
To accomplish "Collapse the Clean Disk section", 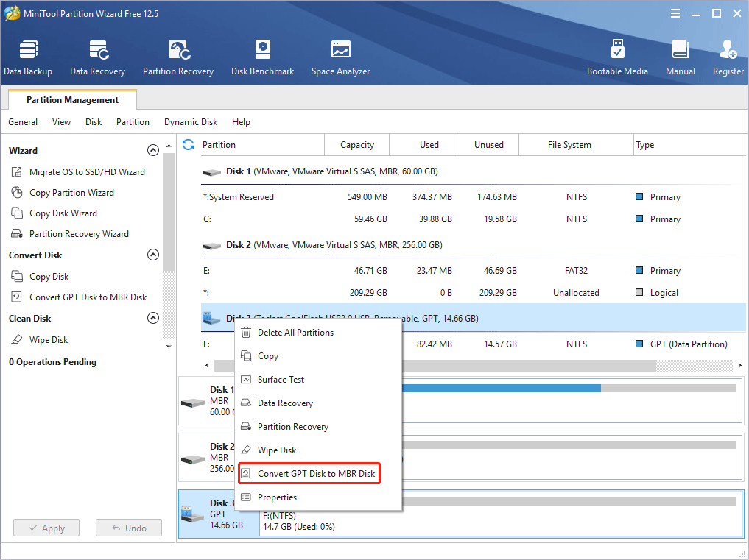I will pyautogui.click(x=153, y=318).
